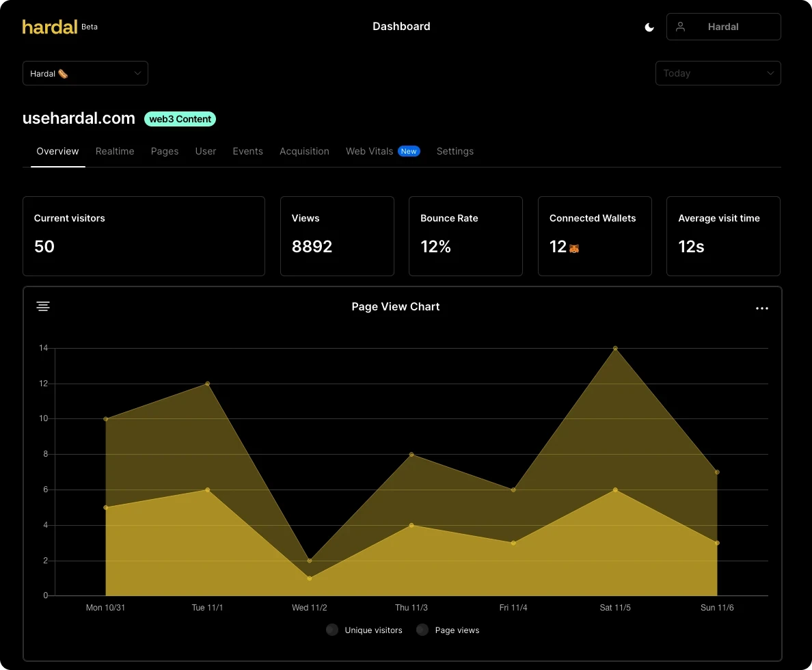Click the 12s visit time value

691,247
